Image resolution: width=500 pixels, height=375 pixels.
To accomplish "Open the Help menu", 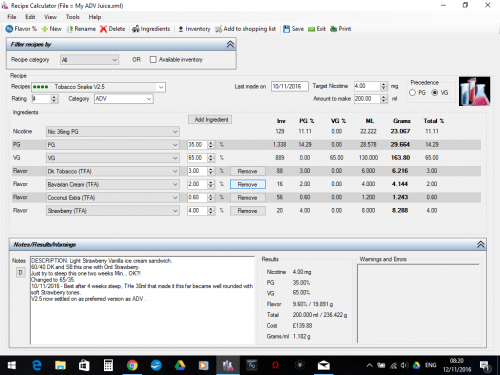I will click(x=95, y=17).
